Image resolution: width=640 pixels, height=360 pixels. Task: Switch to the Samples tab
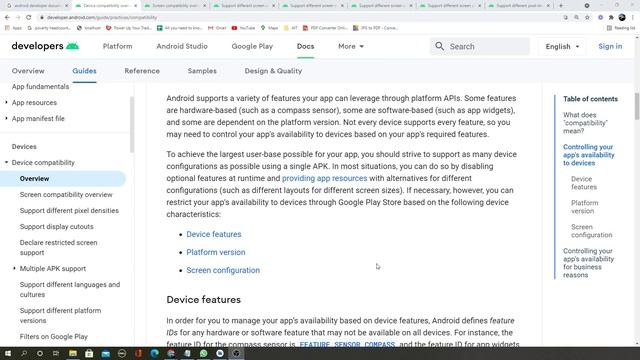click(x=202, y=71)
